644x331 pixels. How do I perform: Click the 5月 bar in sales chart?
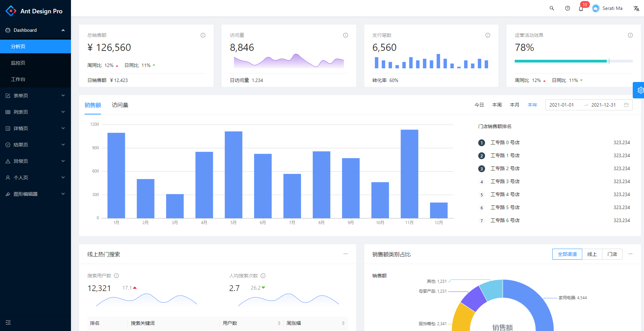234,175
